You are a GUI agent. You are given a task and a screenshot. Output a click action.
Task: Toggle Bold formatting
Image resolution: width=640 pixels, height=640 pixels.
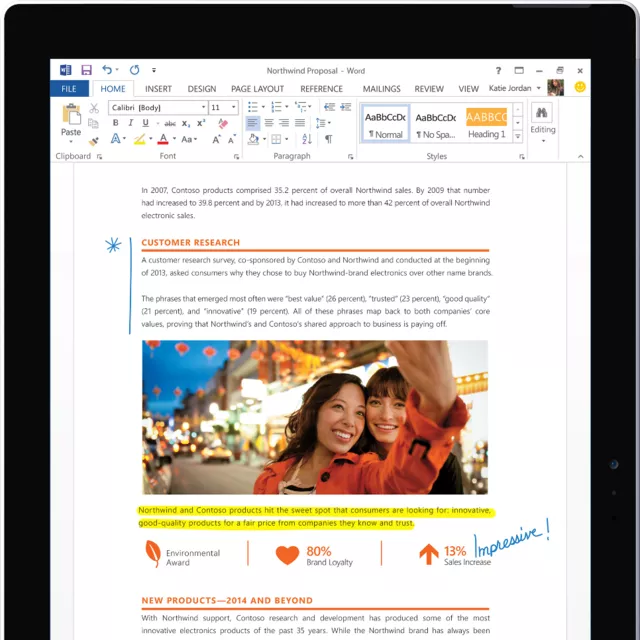tap(116, 123)
